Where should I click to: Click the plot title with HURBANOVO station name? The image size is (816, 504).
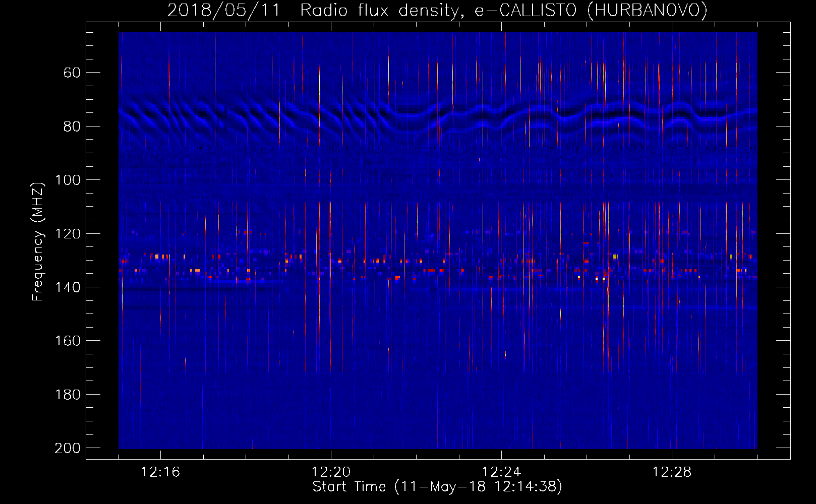(x=437, y=11)
